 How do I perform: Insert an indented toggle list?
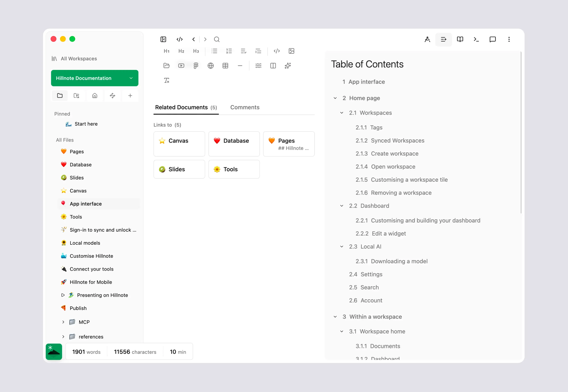click(x=258, y=51)
